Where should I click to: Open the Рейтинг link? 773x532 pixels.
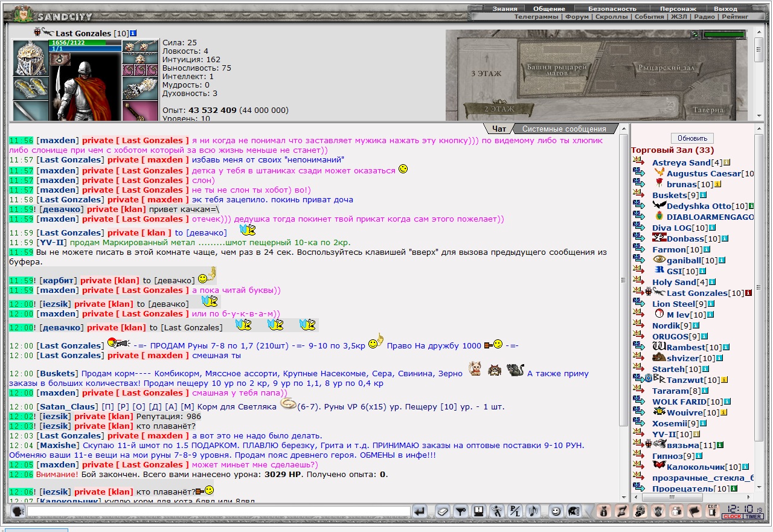[735, 17]
